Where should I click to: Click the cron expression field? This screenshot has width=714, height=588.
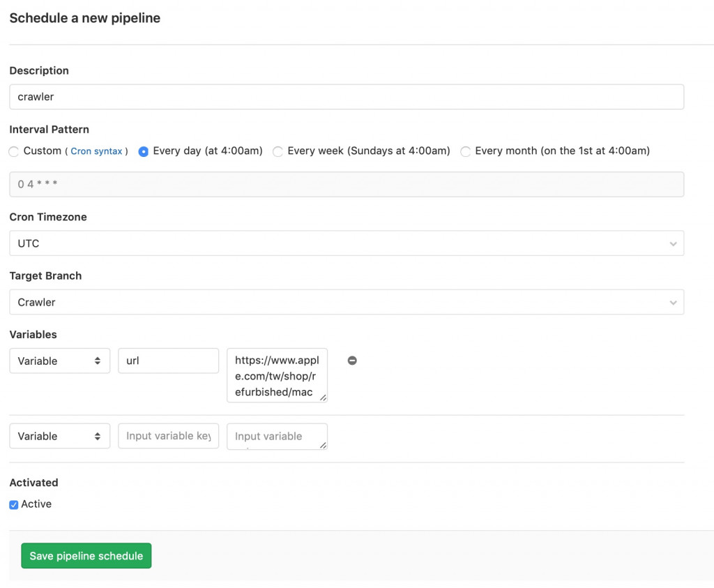tap(346, 184)
